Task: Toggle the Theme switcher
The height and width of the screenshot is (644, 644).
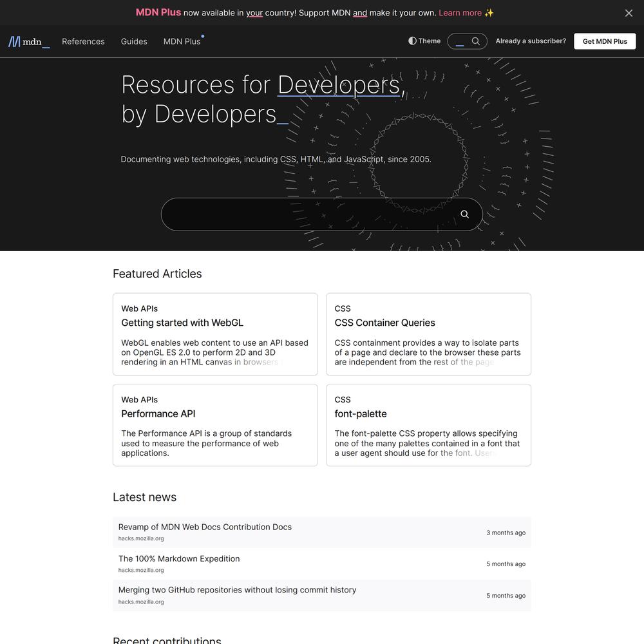Action: [x=424, y=41]
